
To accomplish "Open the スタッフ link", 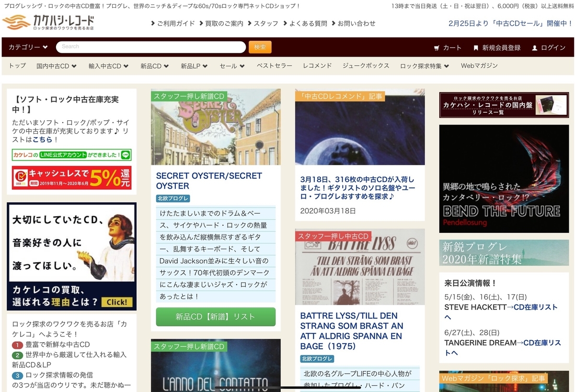I will coord(263,23).
